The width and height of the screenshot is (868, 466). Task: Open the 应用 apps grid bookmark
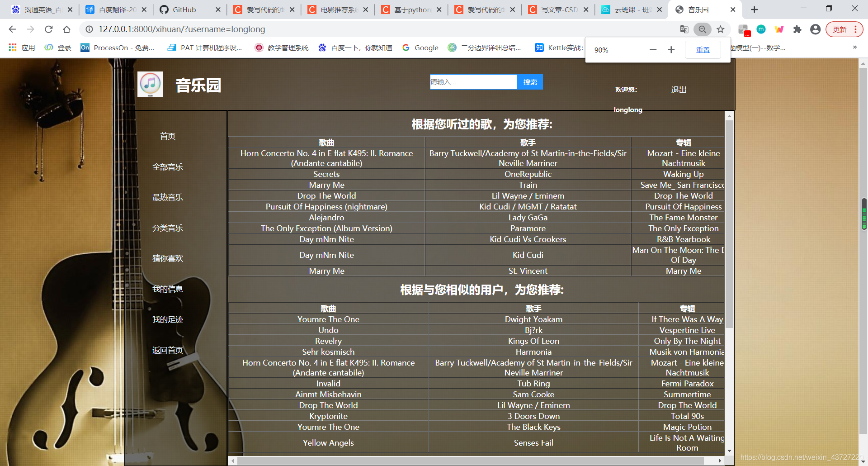[x=22, y=48]
